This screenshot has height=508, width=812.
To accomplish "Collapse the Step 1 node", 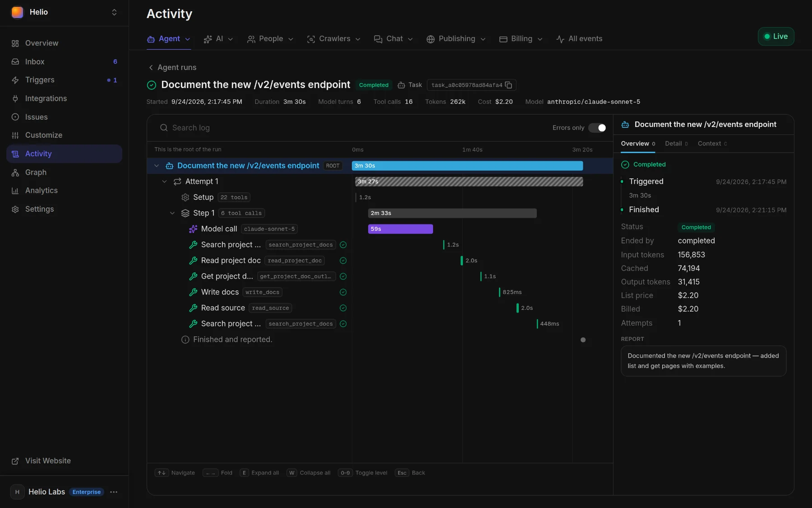I will tap(172, 213).
